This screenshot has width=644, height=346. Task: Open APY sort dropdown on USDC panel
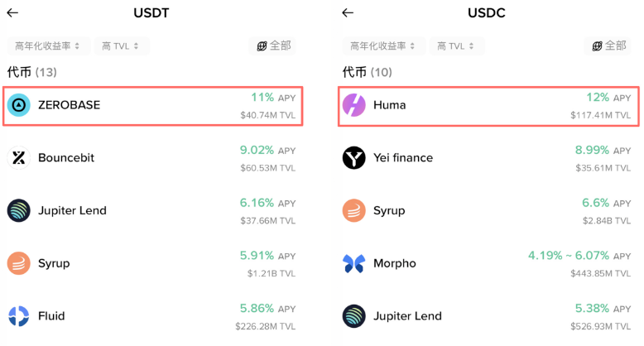point(384,46)
